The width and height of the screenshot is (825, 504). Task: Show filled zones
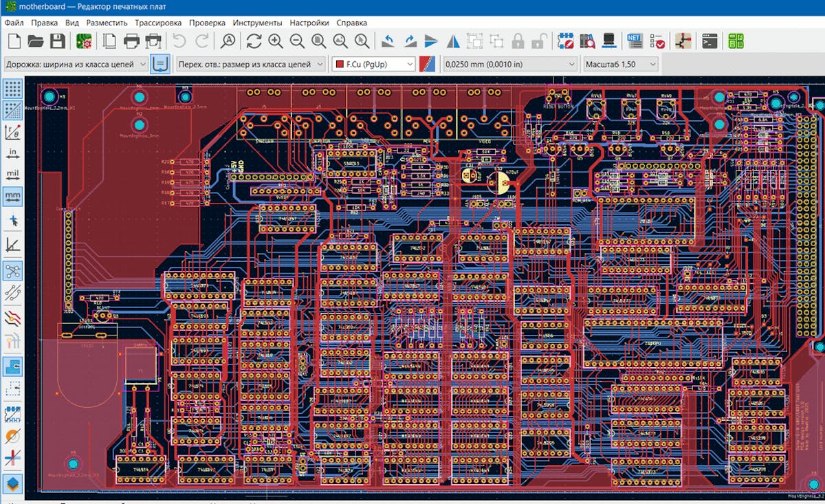click(12, 366)
